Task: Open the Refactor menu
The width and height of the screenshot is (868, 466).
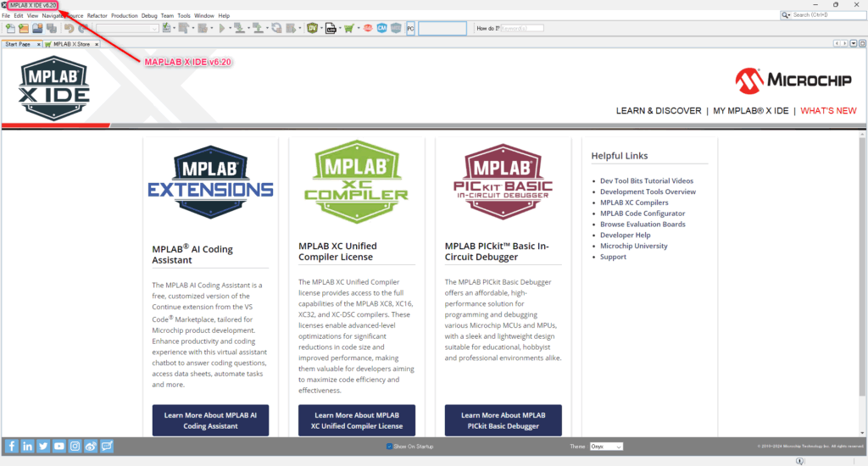Action: tap(97, 15)
